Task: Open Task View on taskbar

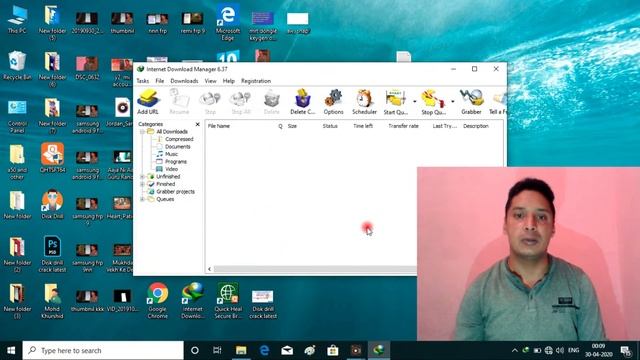Action: pyautogui.click(x=217, y=350)
